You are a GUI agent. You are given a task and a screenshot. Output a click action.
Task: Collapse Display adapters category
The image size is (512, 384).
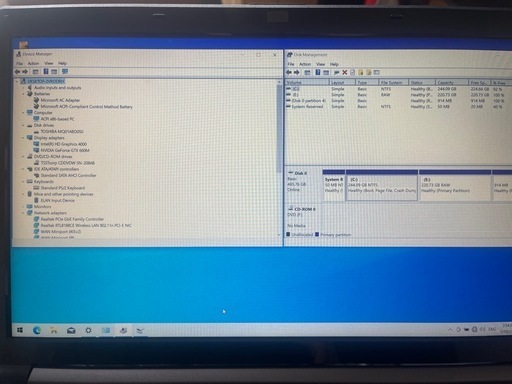[24, 138]
